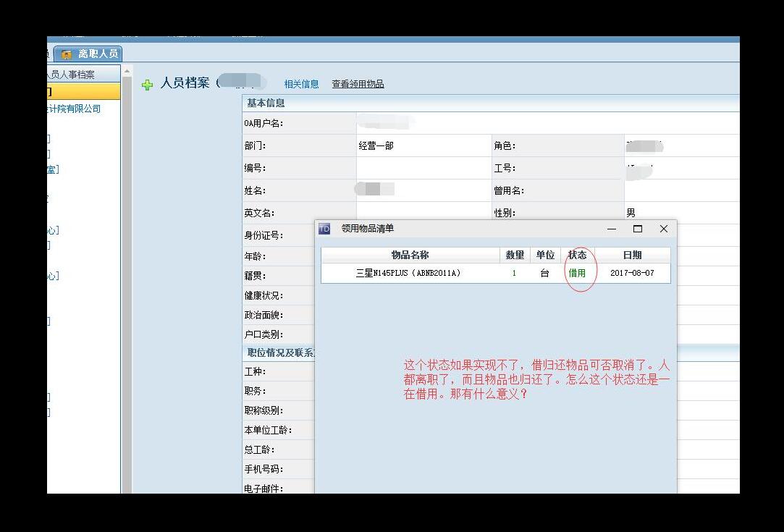Click the 状态 column header
Image resolution: width=784 pixels, height=532 pixels.
(577, 255)
